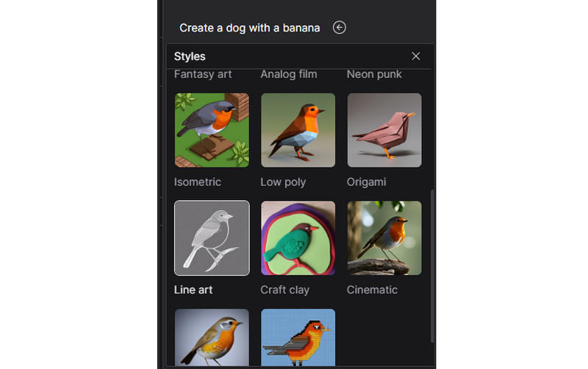Choose the Low poly bird thumbnail
Viewport: 588px width, 369px height.
tap(298, 130)
